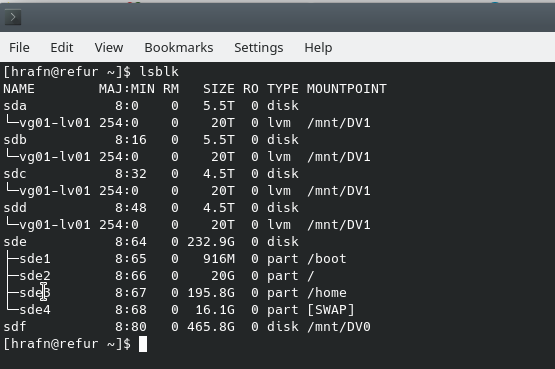Click the sde4 partition name
The height and width of the screenshot is (369, 555).
[x=35, y=310]
